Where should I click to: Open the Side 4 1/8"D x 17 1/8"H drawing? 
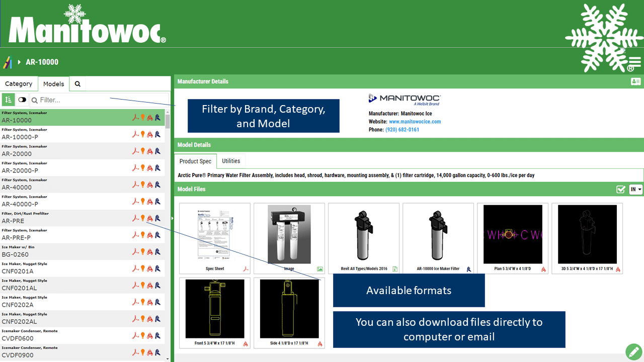pos(289,312)
